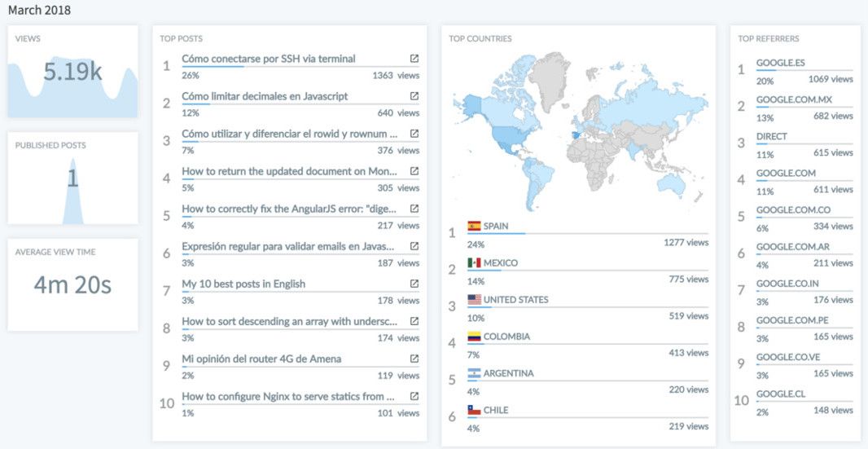
Task: Open external link icon for router 4G Amena
Action: point(414,359)
